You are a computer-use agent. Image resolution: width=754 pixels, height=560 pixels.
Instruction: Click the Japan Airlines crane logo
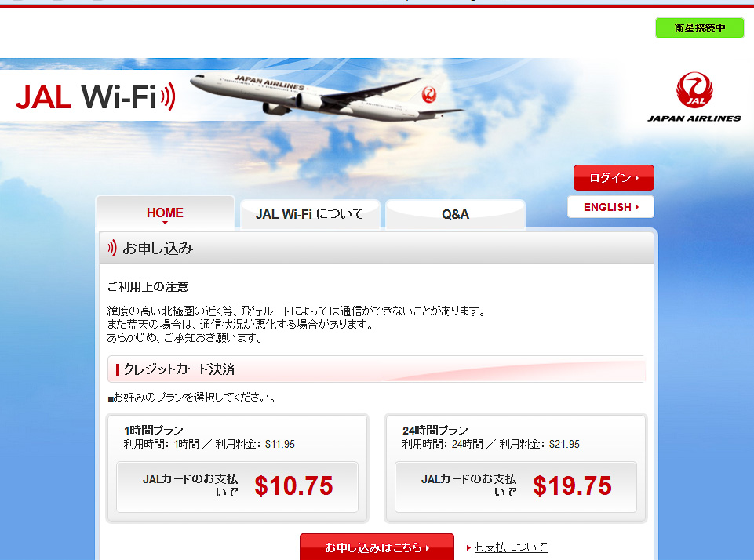tap(694, 90)
